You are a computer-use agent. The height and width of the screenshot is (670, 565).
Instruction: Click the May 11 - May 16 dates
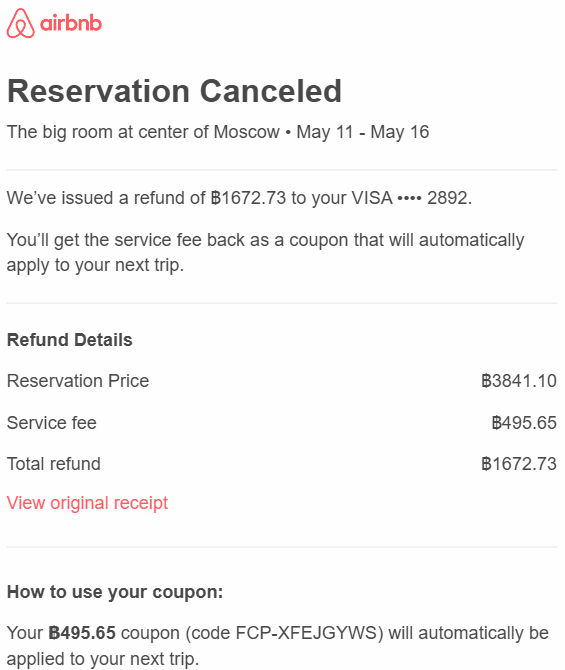[363, 132]
